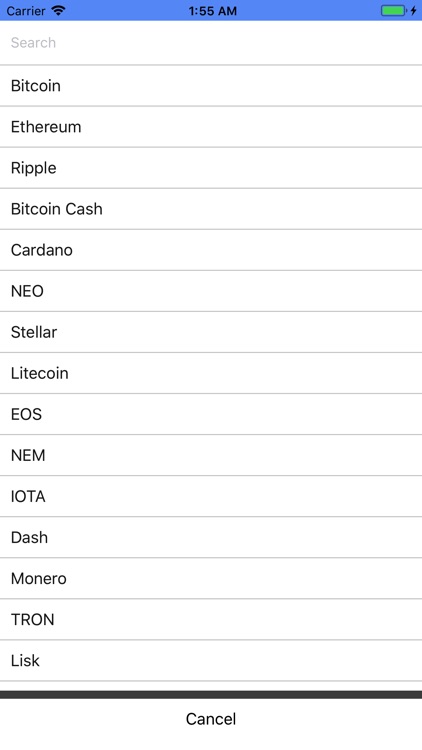
Task: Choose the EOS entry
Action: [211, 415]
